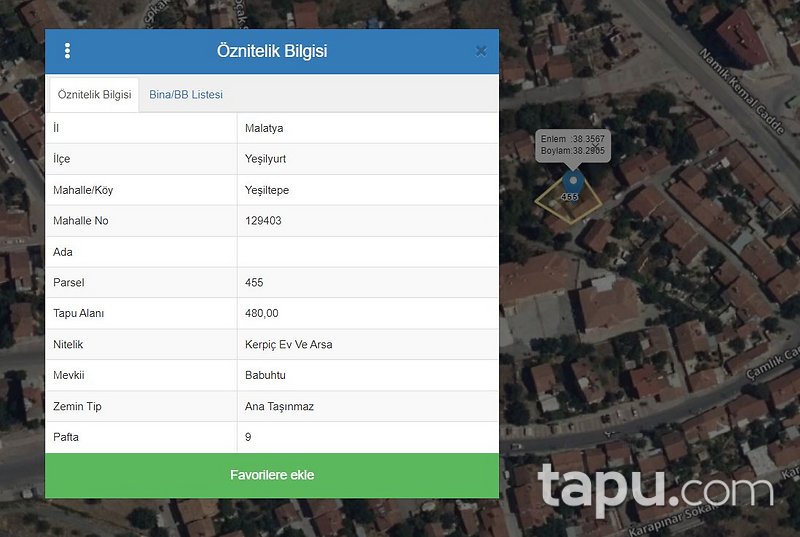Click the İlçe row label

tap(62, 159)
